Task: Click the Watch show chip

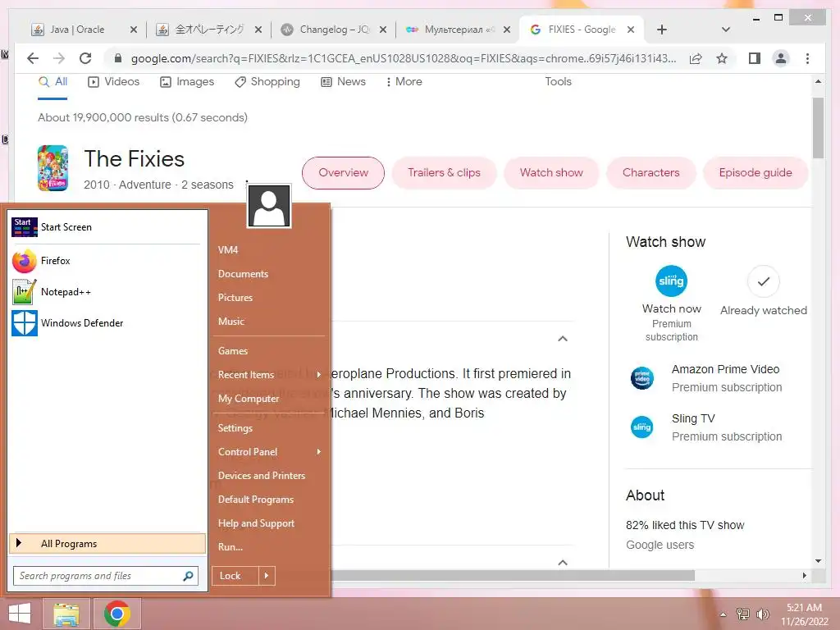Action: click(551, 172)
